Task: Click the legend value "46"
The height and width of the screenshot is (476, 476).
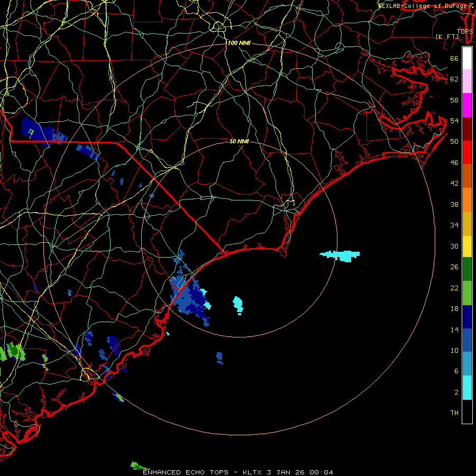Action: click(x=454, y=163)
